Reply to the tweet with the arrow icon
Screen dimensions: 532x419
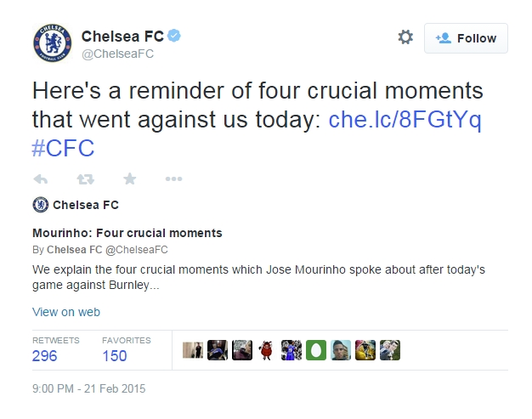tap(41, 179)
